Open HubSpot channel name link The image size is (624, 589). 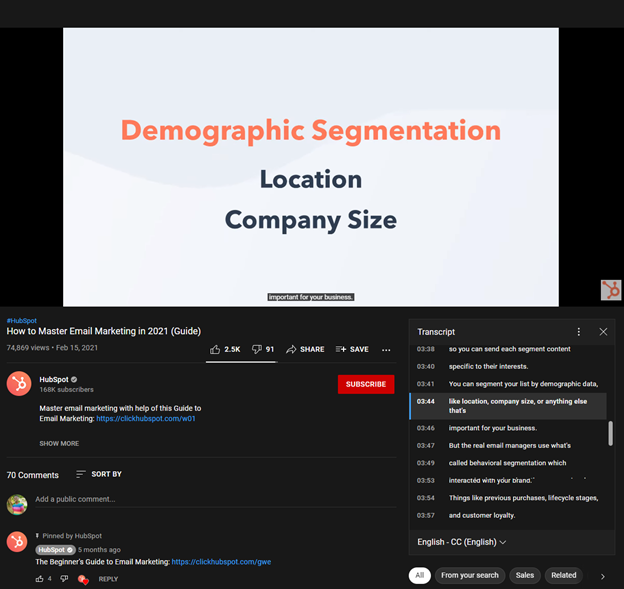[x=54, y=379]
